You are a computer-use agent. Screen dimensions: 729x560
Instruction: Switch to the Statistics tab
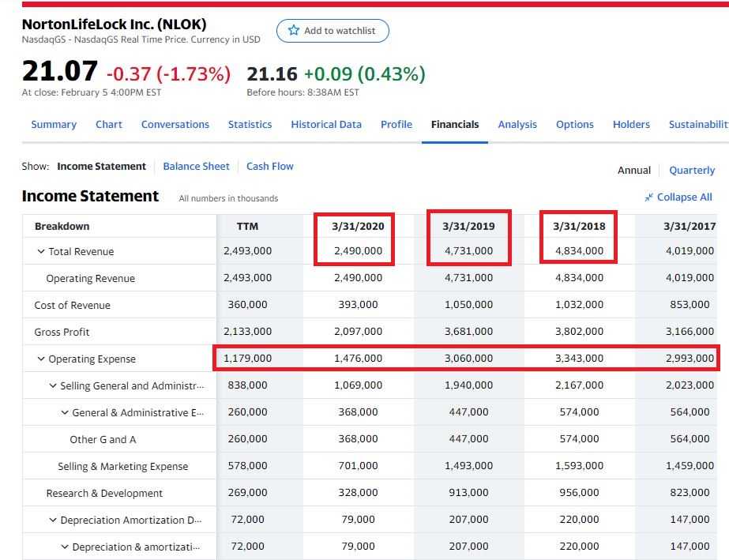[250, 125]
